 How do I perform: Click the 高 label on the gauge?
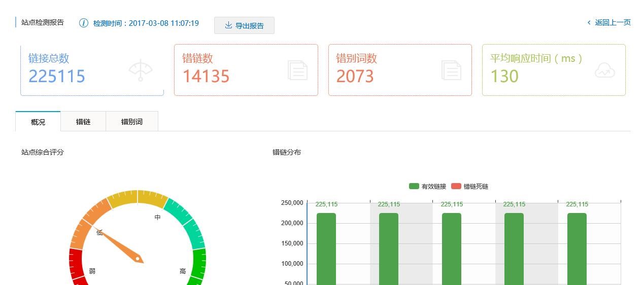tap(183, 271)
